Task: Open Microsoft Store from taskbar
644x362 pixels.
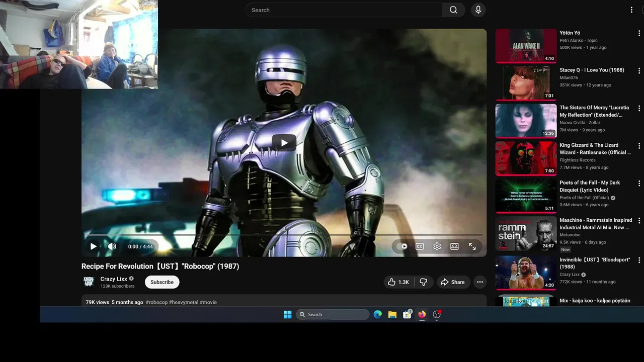Action: coord(407,315)
